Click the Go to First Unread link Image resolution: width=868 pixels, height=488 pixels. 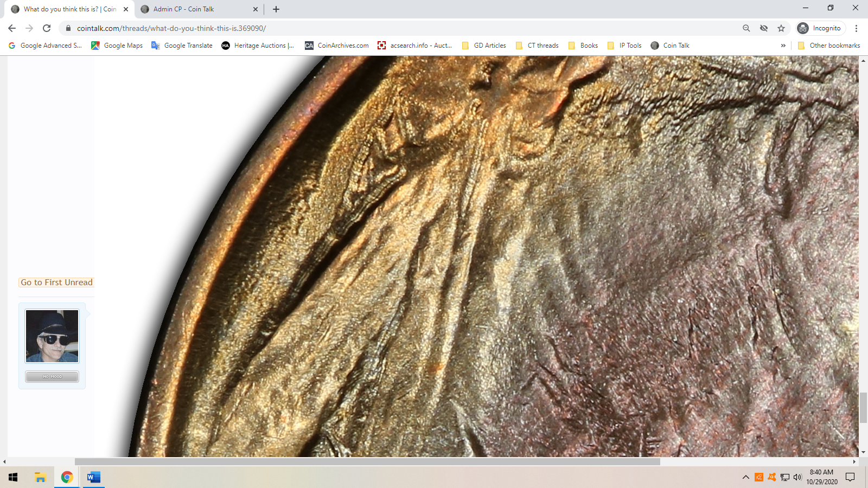[56, 282]
